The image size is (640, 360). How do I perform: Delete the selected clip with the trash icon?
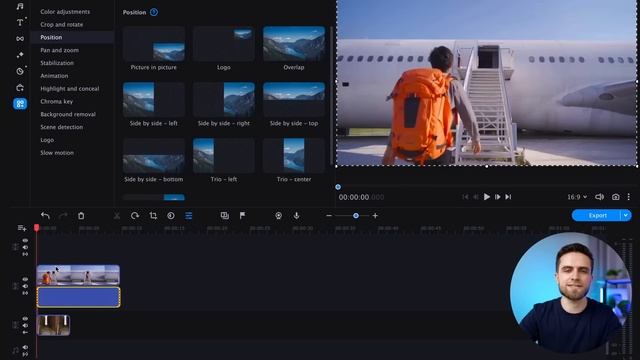[81, 216]
